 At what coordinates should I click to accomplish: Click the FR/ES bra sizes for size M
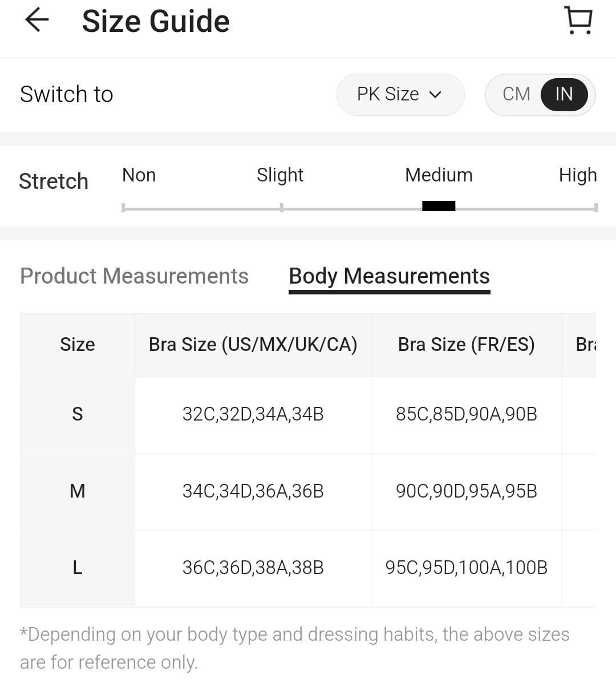click(x=466, y=491)
